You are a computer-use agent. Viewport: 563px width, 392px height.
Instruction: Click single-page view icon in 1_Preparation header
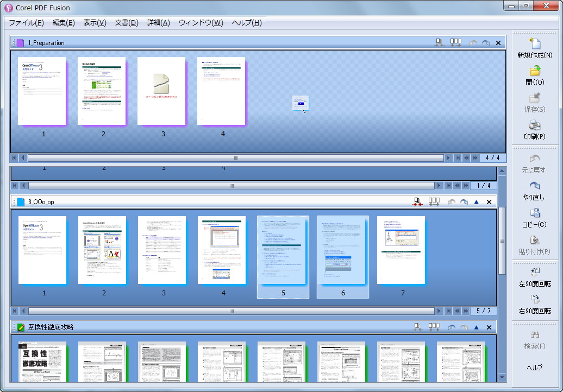pos(439,43)
